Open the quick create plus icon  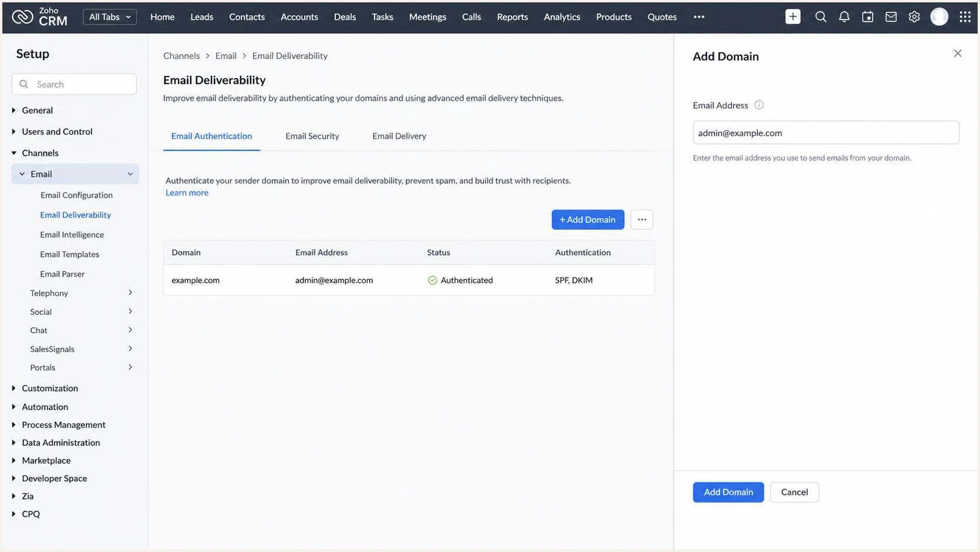pyautogui.click(x=792, y=17)
